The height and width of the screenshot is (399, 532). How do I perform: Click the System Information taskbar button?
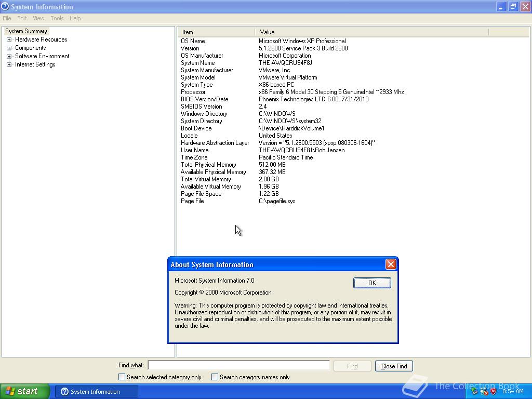[96, 392]
